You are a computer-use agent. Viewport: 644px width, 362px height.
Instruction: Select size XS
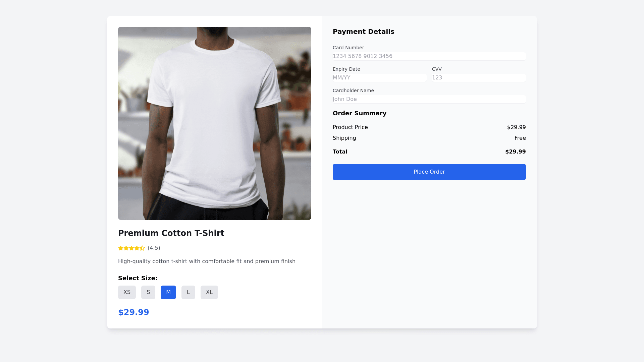pyautogui.click(x=127, y=292)
